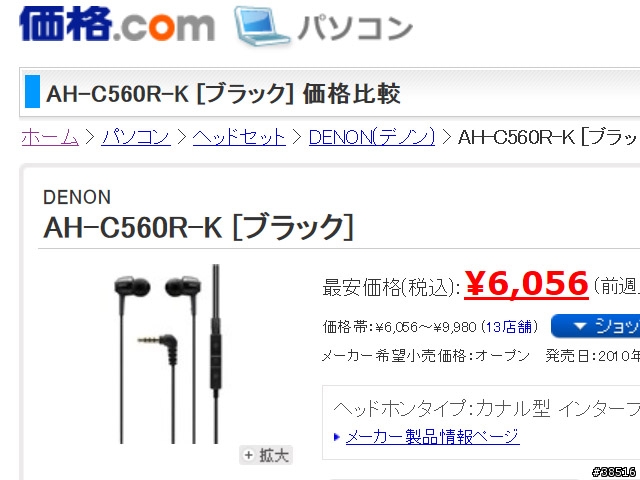Expand the blue ショップ dropdown button
This screenshot has width=640, height=480.
point(596,326)
